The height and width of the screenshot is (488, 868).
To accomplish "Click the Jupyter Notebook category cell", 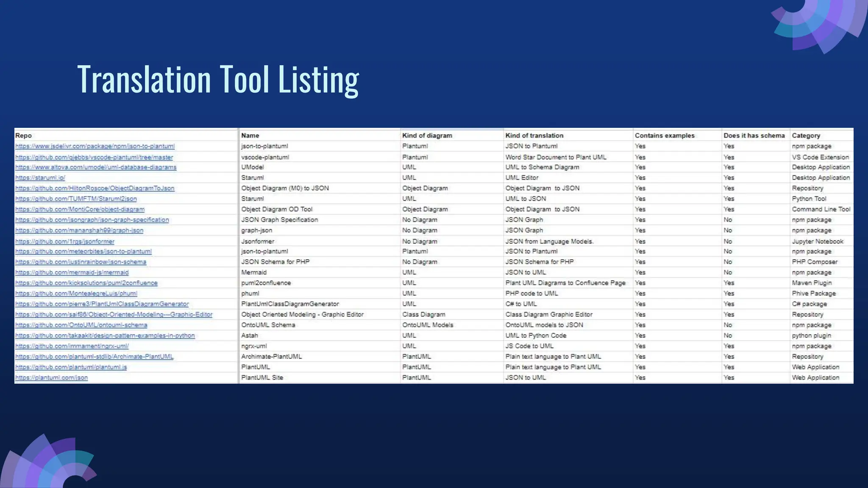I will pos(818,241).
